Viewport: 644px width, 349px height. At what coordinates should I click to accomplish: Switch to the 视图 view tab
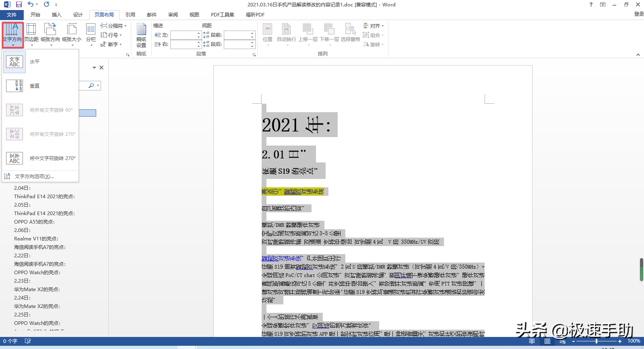pyautogui.click(x=194, y=15)
